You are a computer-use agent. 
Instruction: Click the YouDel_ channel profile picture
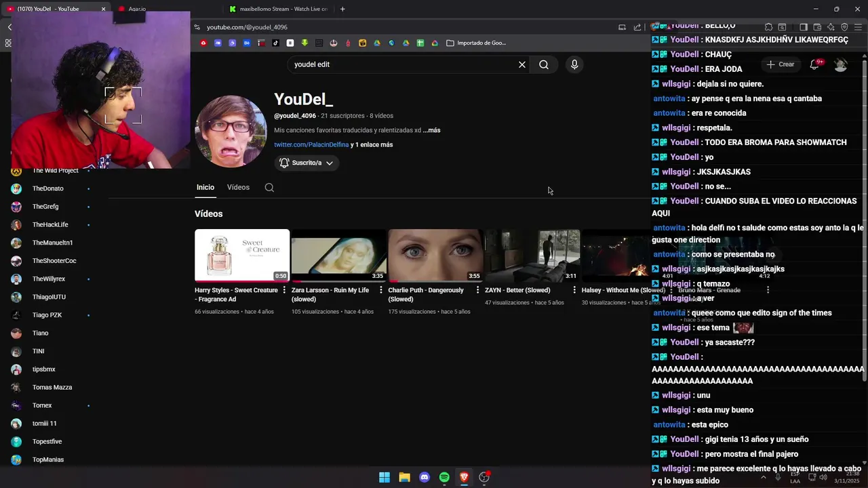click(x=231, y=131)
